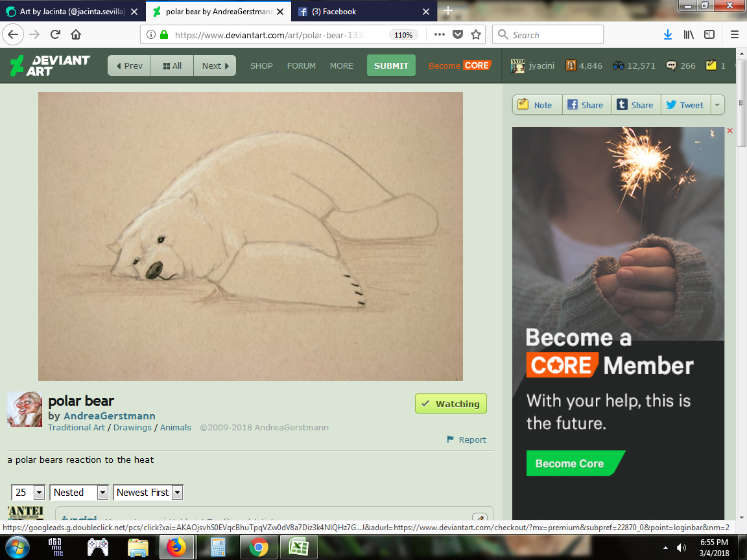The image size is (747, 560).
Task: Click the jyacini profile avatar in header
Action: pos(517,65)
